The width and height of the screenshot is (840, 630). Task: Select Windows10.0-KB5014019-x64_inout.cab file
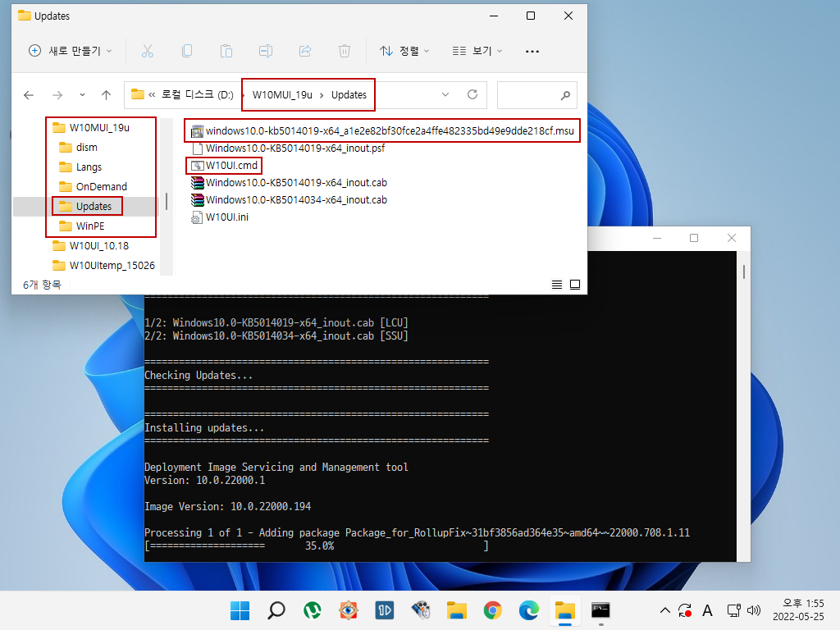tap(290, 183)
